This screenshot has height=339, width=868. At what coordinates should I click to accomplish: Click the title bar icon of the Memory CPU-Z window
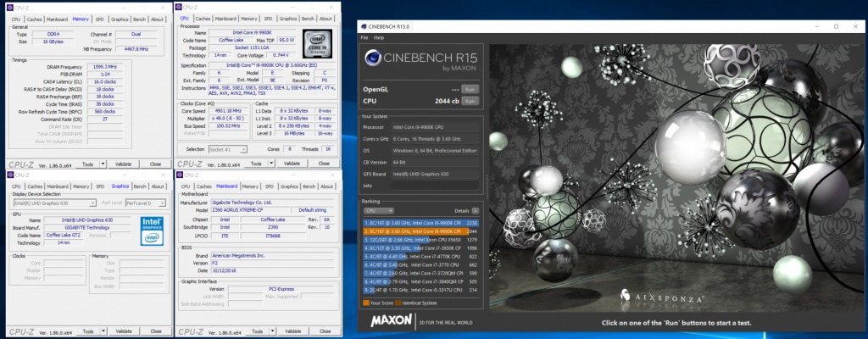coord(10,8)
